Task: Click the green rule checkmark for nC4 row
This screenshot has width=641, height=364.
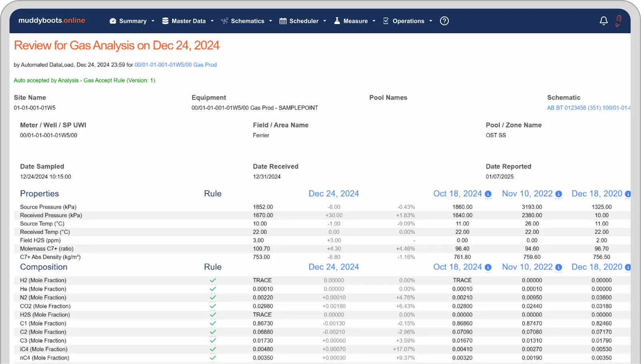Action: [x=213, y=358]
